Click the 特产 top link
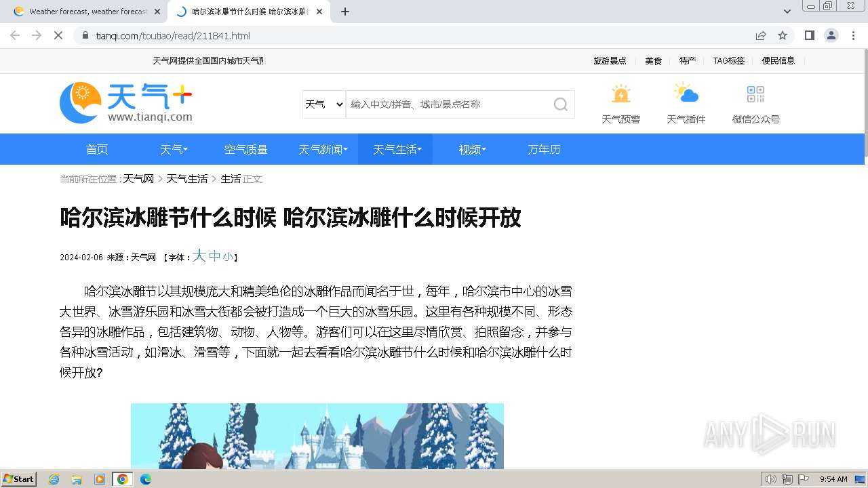 coord(688,60)
